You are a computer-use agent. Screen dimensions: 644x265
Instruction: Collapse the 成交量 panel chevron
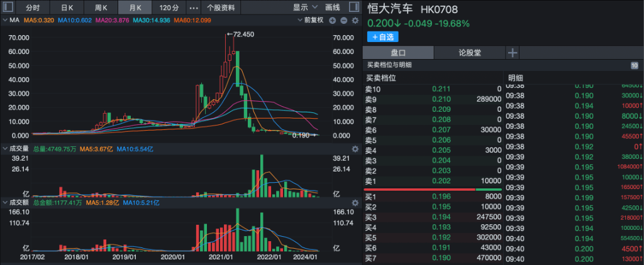click(4, 149)
